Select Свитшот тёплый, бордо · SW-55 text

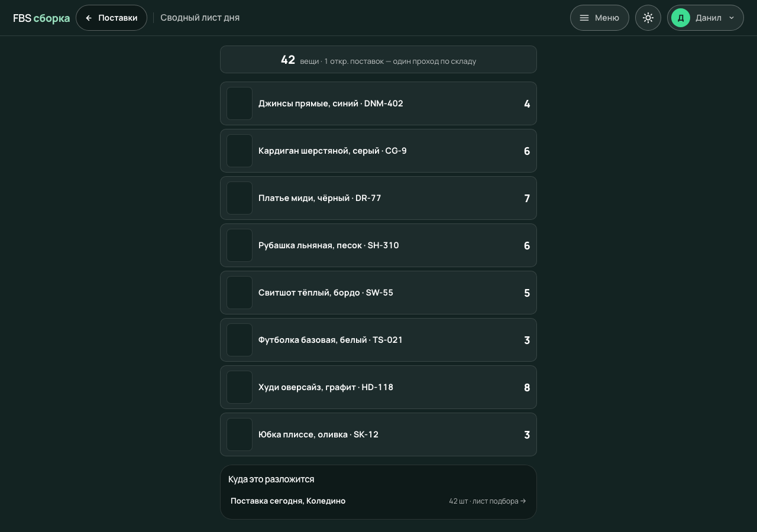point(326,293)
